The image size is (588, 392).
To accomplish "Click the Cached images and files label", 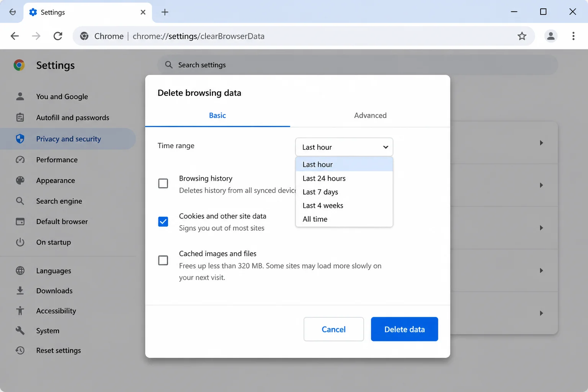I will (x=218, y=253).
